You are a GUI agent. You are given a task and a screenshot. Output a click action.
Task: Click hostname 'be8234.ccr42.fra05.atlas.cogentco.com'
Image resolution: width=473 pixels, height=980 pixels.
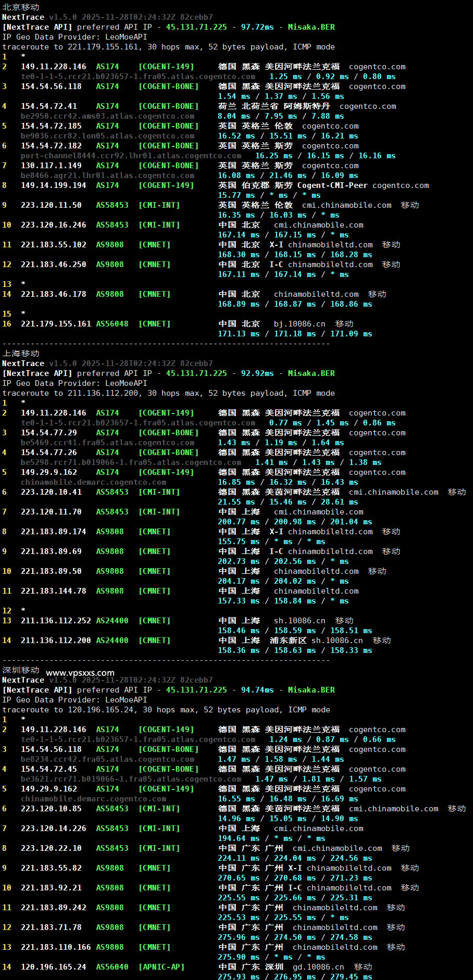click(x=107, y=759)
